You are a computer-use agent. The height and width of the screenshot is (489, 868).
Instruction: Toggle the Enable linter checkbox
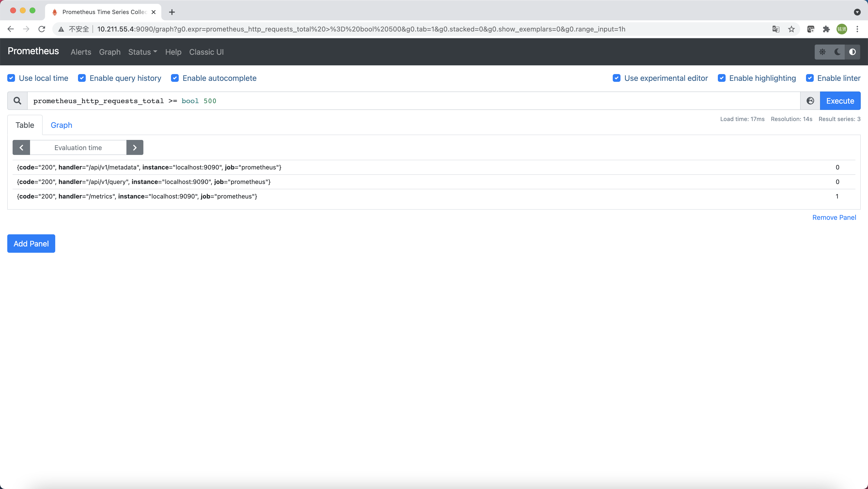[810, 78]
